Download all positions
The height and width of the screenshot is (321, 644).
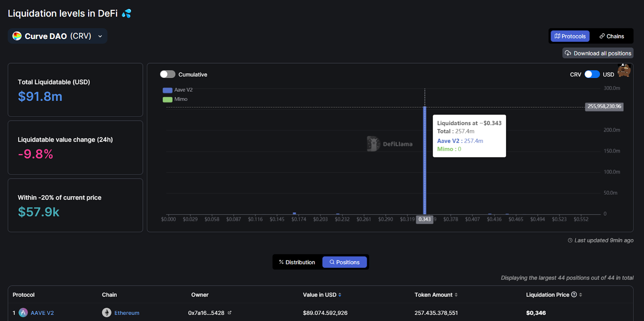tap(598, 53)
